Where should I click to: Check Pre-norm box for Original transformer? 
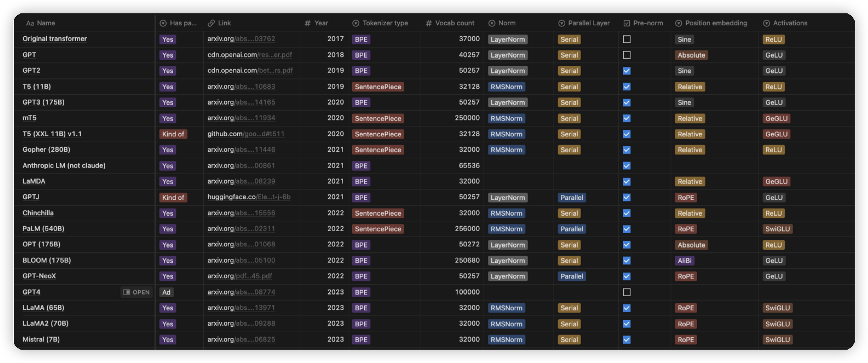click(627, 39)
